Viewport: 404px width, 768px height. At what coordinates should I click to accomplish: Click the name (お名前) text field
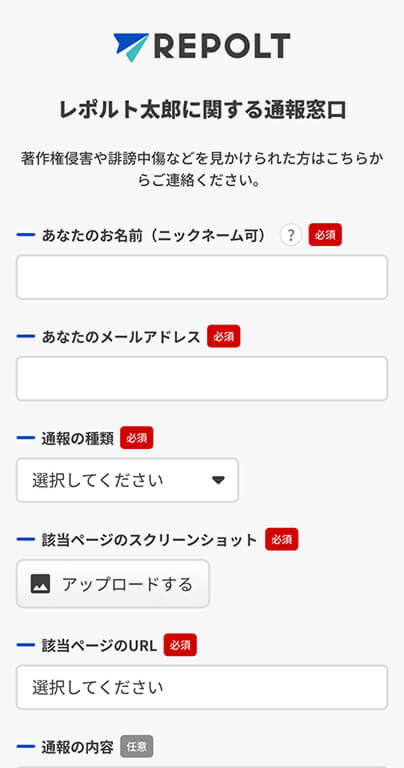(x=202, y=277)
